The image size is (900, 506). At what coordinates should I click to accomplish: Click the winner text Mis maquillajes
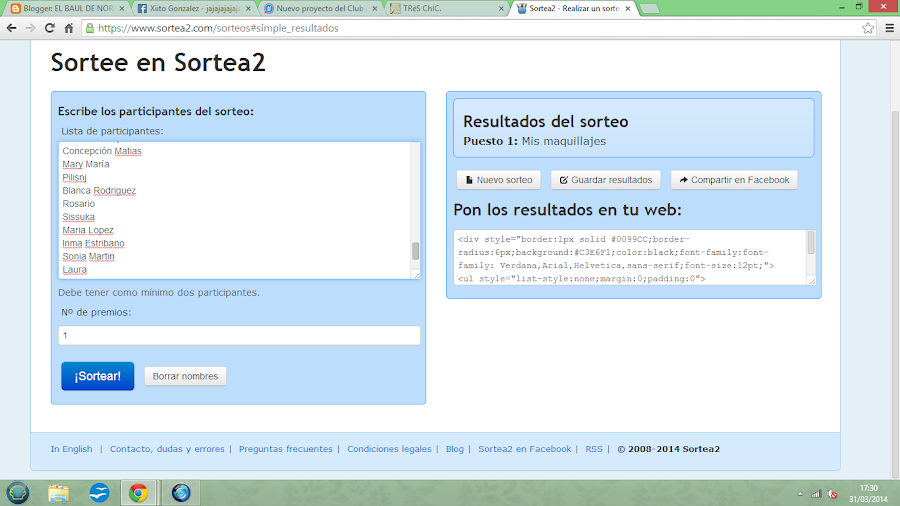pos(564,141)
